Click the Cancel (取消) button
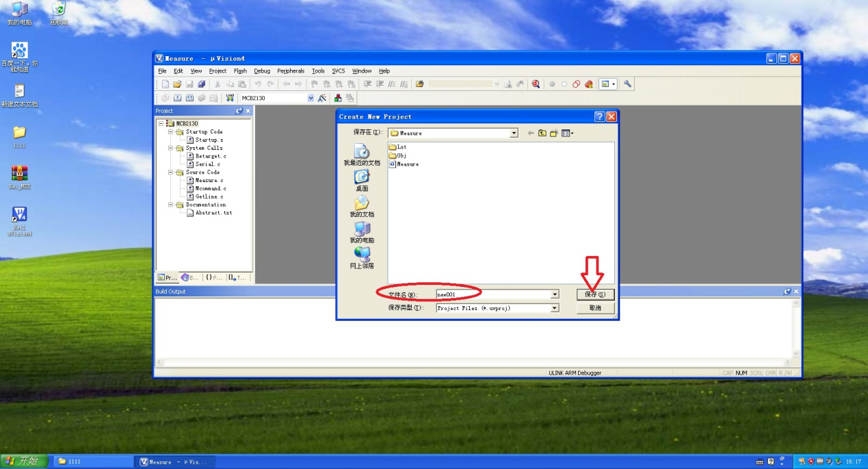Image resolution: width=868 pixels, height=469 pixels. [x=595, y=308]
